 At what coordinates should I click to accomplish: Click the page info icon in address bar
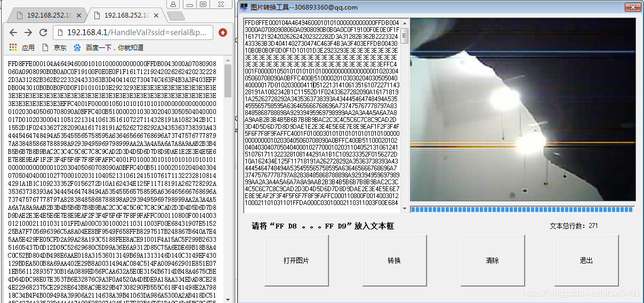[x=60, y=32]
